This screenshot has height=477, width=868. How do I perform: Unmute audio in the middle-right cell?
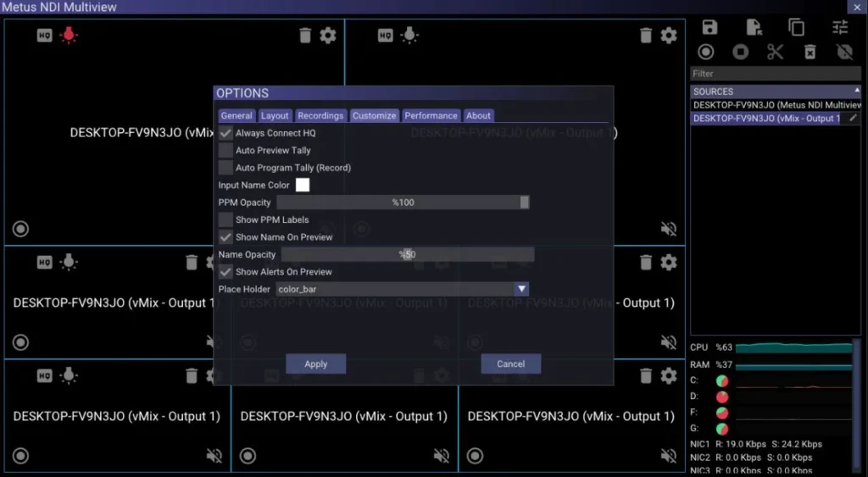[x=668, y=342]
